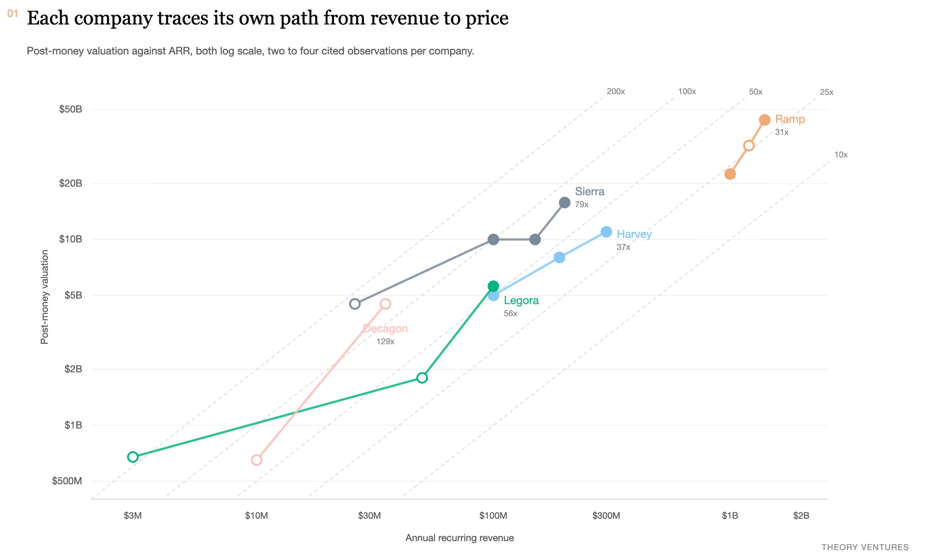Click the Legora series label

pyautogui.click(x=521, y=301)
